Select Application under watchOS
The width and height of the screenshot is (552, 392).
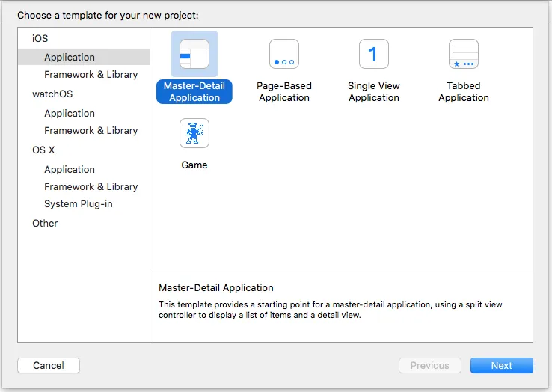pos(70,114)
